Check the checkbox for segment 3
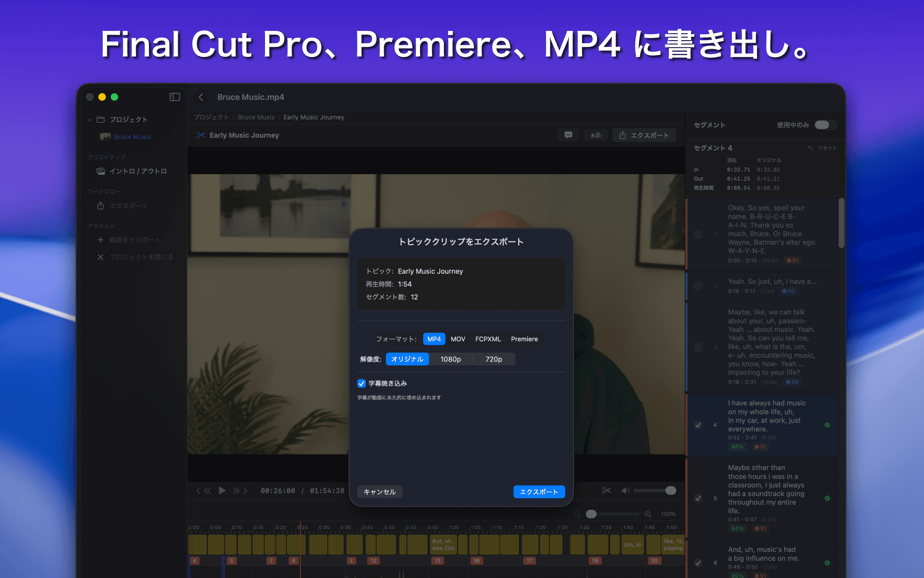The image size is (924, 578). tap(698, 347)
